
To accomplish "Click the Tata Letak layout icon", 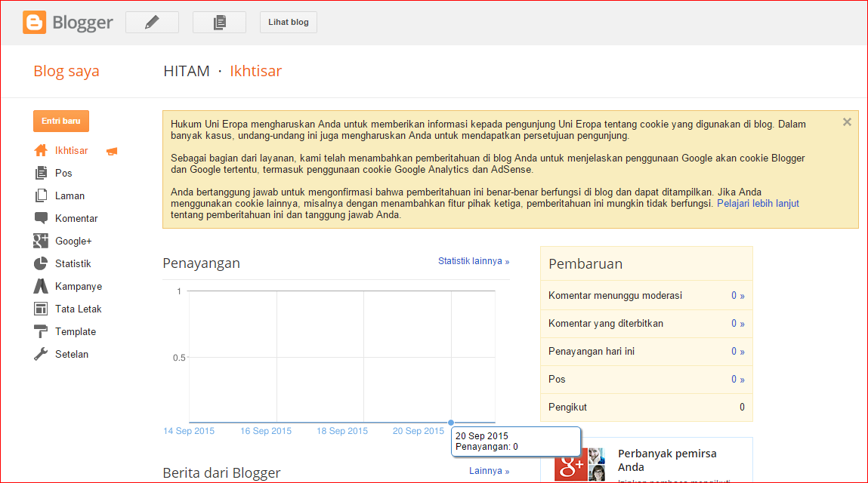I will (x=40, y=309).
